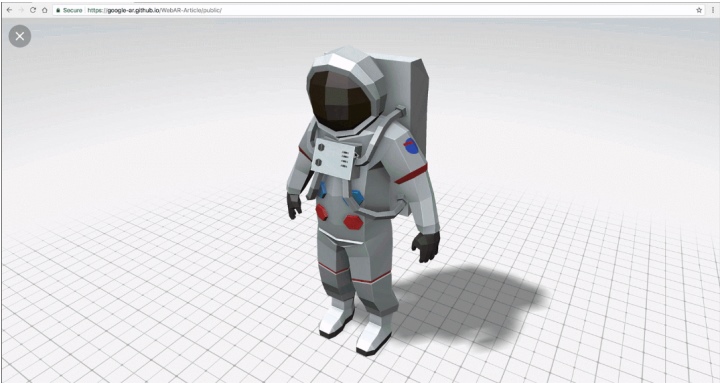Screen dimensions: 720x383
Task: Select the astronaut's black glove near the shadow
Action: [426, 247]
